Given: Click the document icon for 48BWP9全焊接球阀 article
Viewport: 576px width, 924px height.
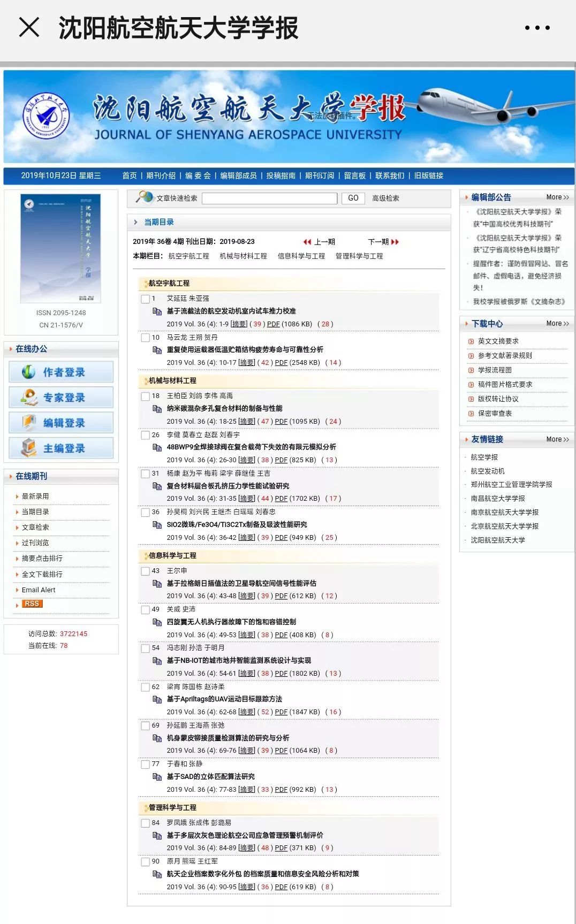Looking at the screenshot, I should tap(157, 447).
